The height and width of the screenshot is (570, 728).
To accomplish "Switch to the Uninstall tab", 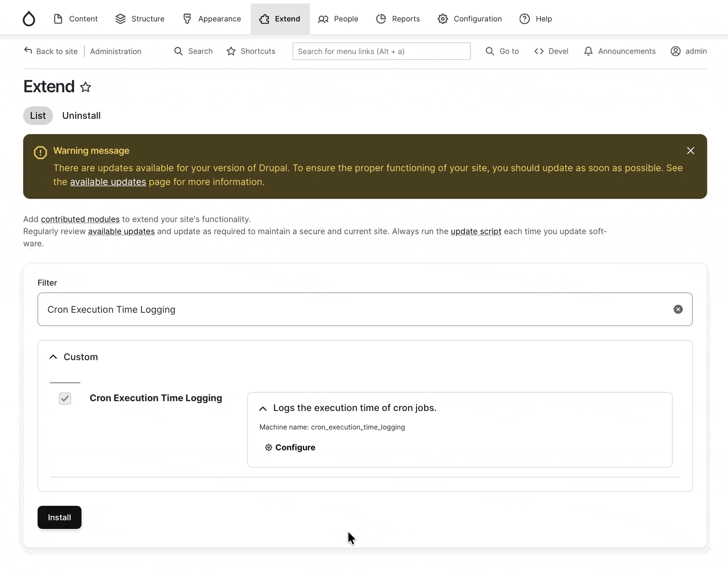I will coord(81,115).
